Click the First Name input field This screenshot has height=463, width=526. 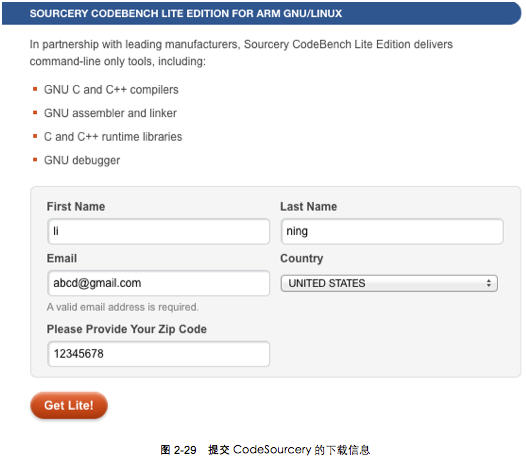coord(158,231)
